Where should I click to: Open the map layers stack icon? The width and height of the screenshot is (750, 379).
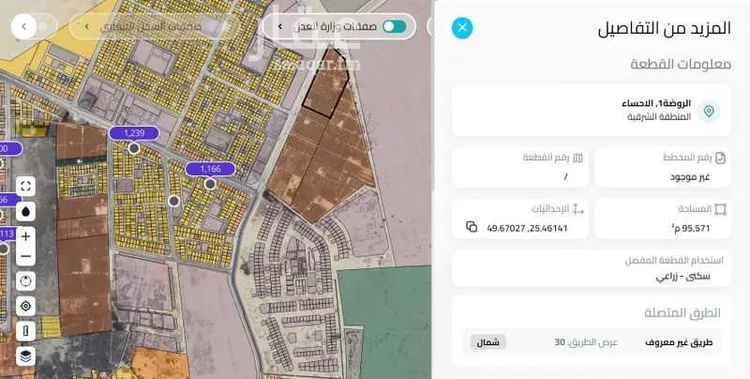click(26, 356)
